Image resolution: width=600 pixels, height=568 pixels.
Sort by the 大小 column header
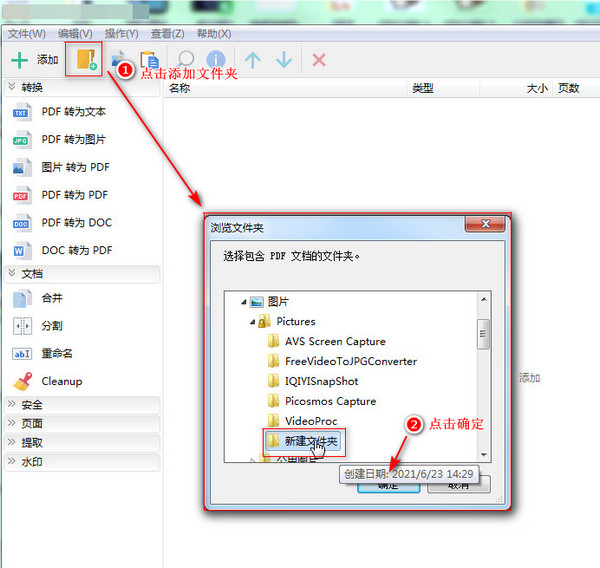[x=515, y=88]
